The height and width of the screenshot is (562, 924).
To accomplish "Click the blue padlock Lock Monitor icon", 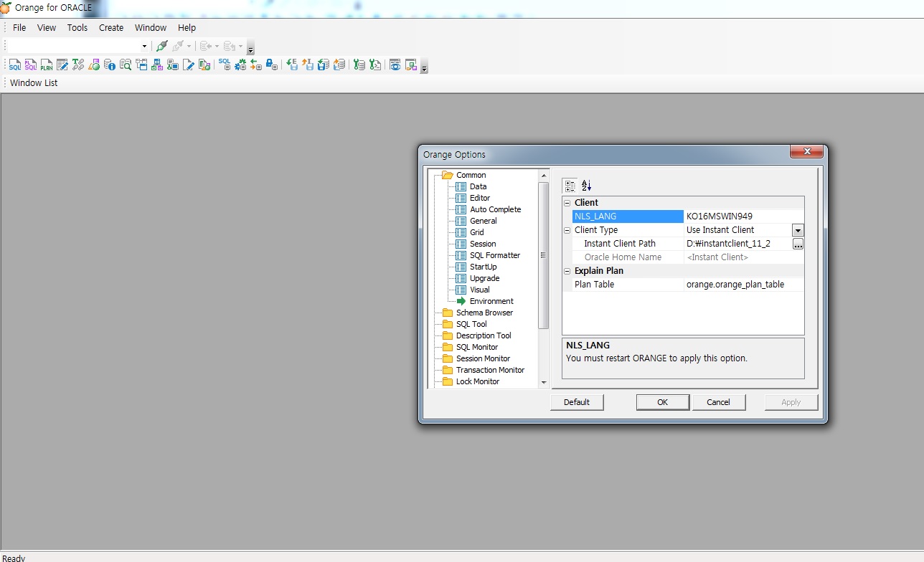I will click(272, 65).
